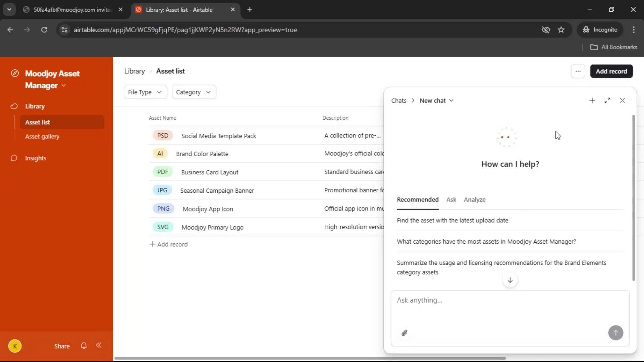Click the browser address bar URL
The height and width of the screenshot is (362, 644).
tap(185, 30)
